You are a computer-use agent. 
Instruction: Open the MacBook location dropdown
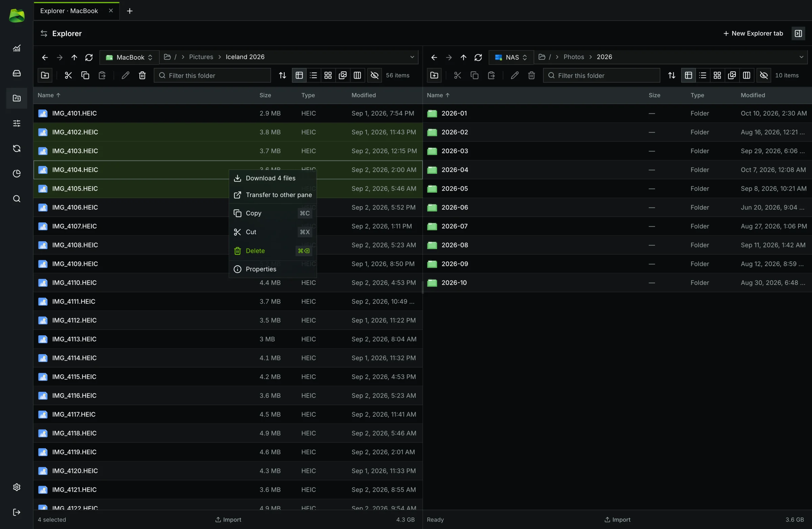[129, 57]
